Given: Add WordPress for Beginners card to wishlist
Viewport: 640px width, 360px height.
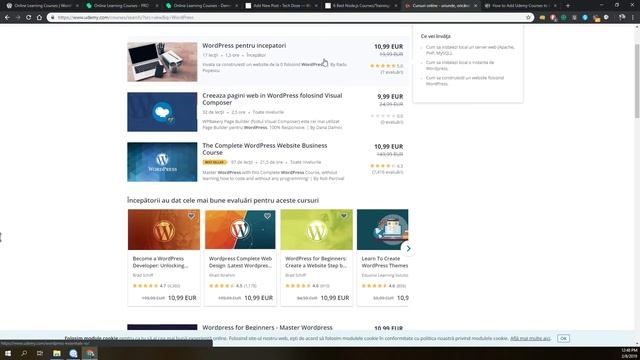Looking at the screenshot, I should pos(344,216).
